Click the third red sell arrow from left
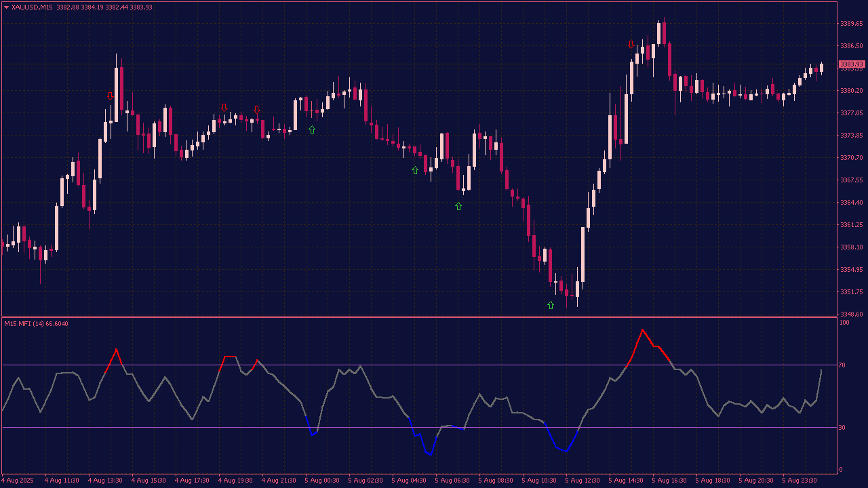 257,109
